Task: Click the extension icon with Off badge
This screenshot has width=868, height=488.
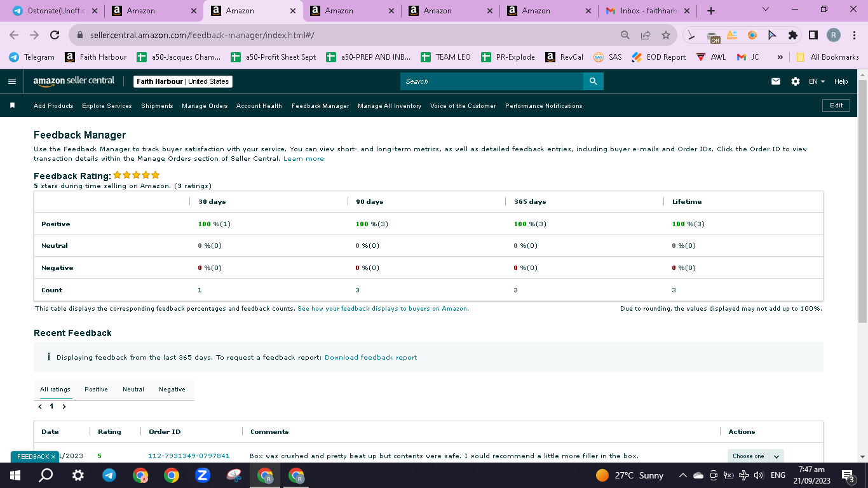Action: [712, 36]
